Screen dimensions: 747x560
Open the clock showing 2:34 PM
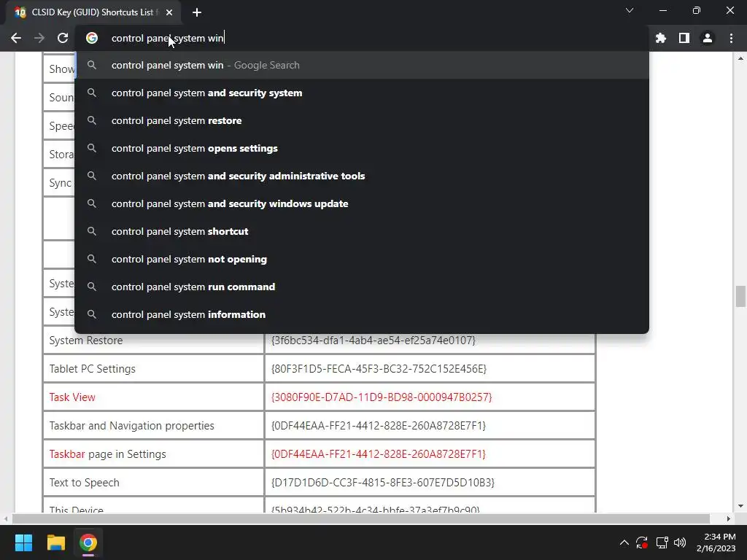[x=716, y=542]
